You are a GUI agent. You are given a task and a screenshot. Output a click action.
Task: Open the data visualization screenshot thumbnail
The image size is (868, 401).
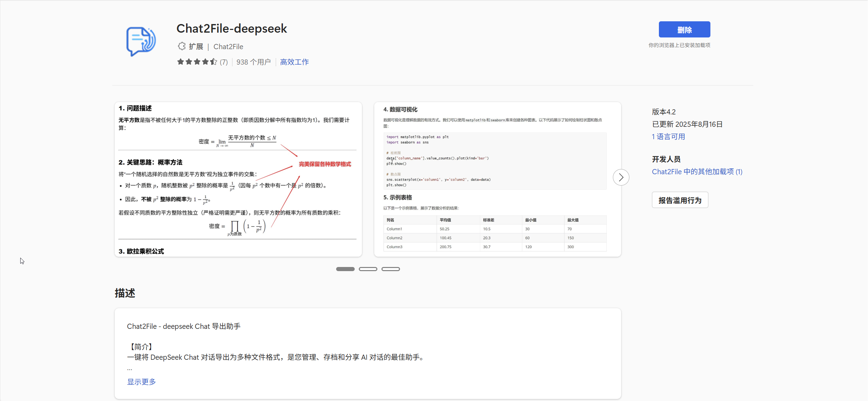[498, 179]
